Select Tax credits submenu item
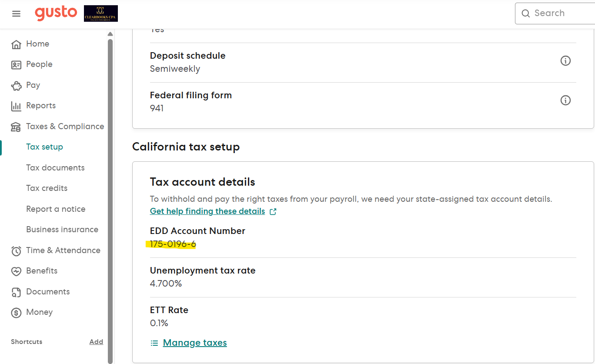Viewport: 595px width, 364px height. [x=47, y=188]
